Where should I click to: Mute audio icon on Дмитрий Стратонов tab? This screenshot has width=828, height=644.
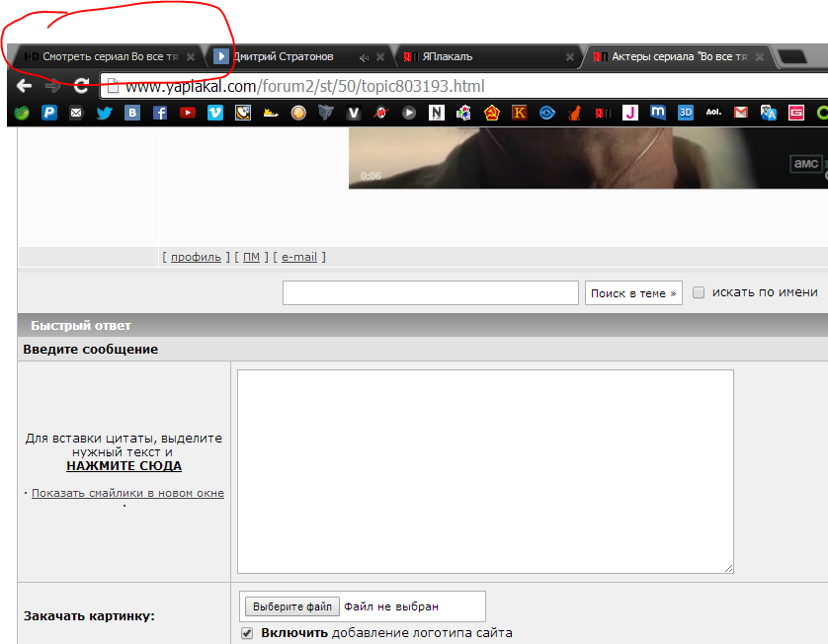click(364, 57)
